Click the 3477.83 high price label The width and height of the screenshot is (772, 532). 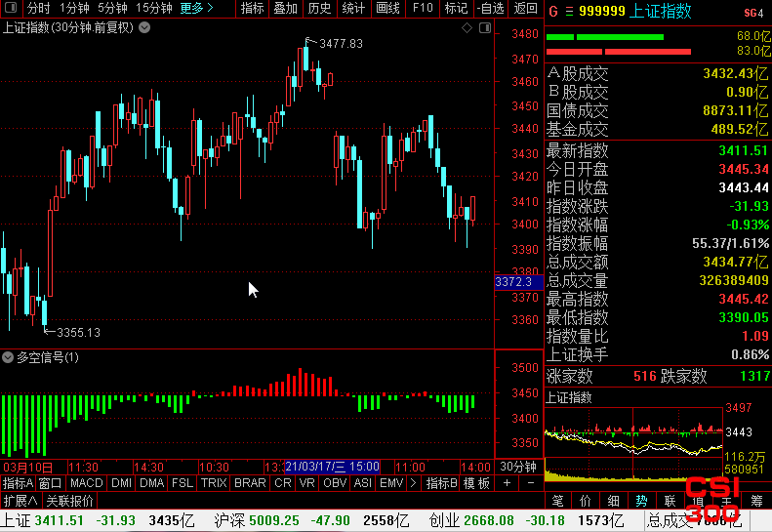point(342,44)
